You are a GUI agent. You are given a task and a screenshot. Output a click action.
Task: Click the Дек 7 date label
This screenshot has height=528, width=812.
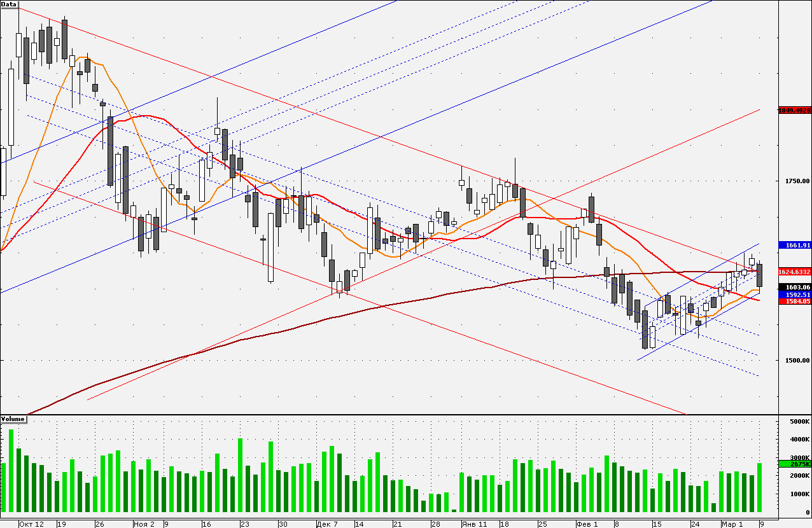328,524
